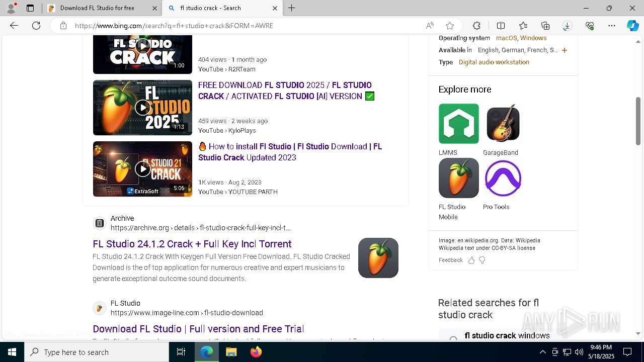Click scrollbar down arrow

638,333
